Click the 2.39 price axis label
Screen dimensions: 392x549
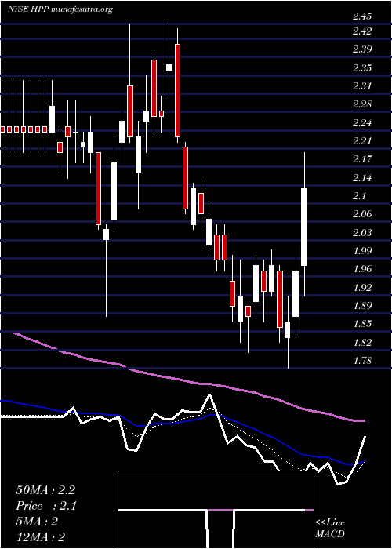tap(362, 49)
